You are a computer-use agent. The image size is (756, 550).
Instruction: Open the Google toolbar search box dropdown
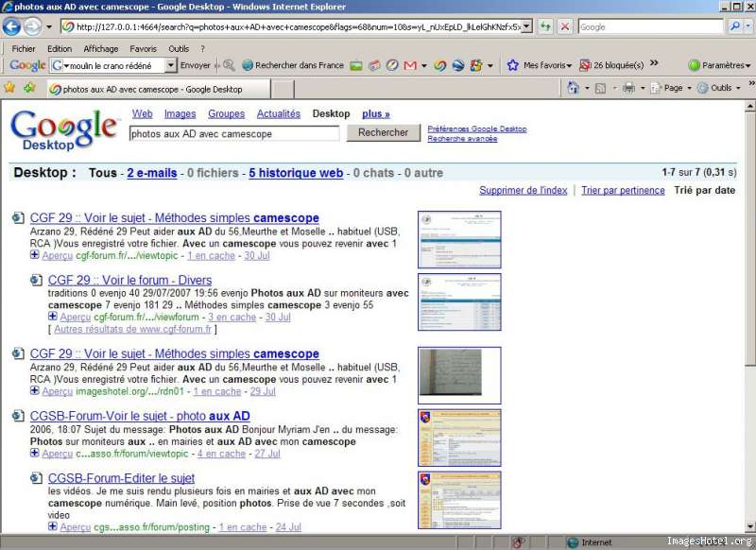170,65
